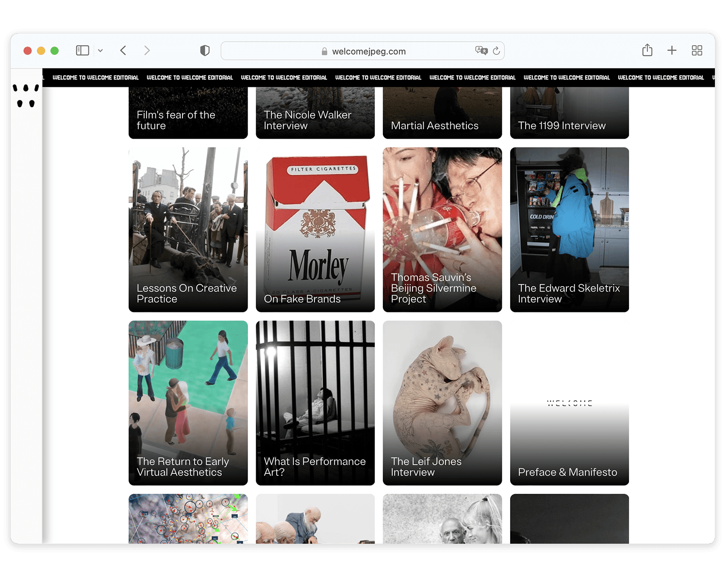Open The Leif Jones Interview card
Screen dimensions: 728x582
point(443,403)
